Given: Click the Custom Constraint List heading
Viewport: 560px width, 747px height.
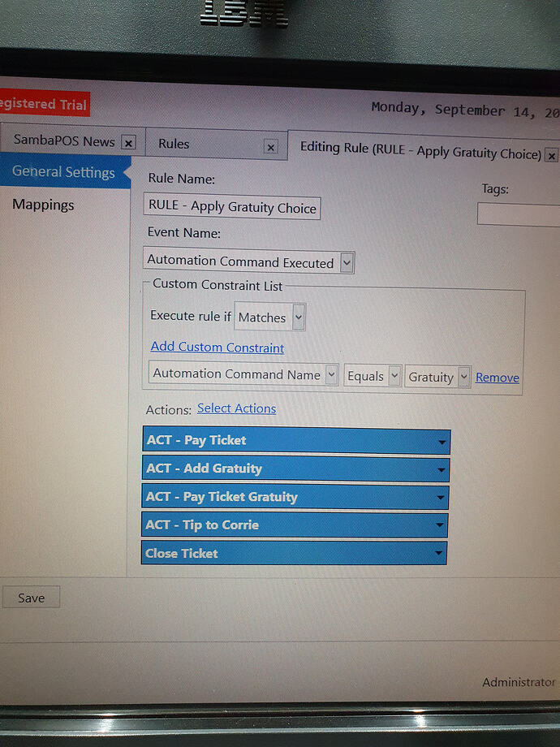Looking at the screenshot, I should click(218, 285).
